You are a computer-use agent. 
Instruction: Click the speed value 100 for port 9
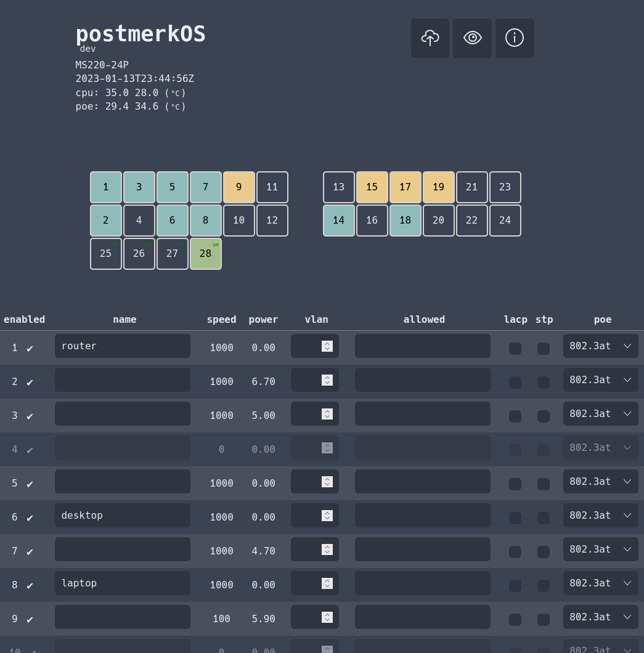click(x=222, y=619)
